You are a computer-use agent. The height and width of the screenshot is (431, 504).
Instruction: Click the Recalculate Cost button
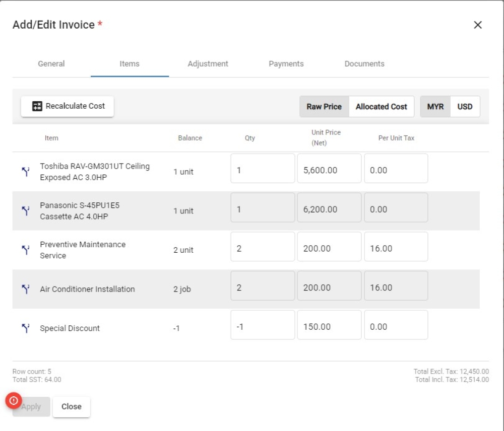click(x=68, y=106)
